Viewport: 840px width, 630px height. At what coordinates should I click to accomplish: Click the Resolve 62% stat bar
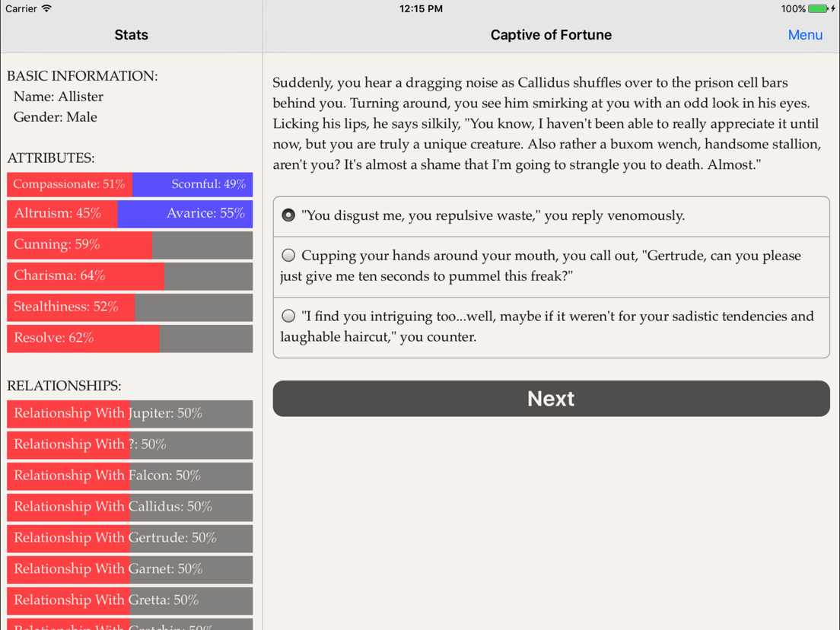coord(129,338)
